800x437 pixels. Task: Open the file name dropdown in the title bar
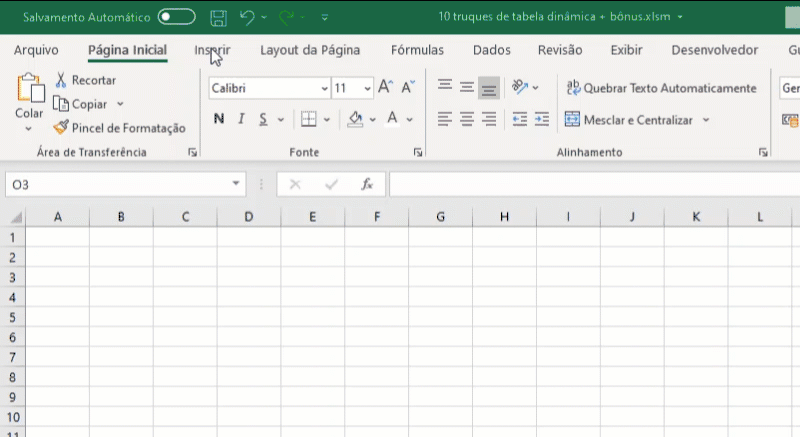click(x=680, y=17)
